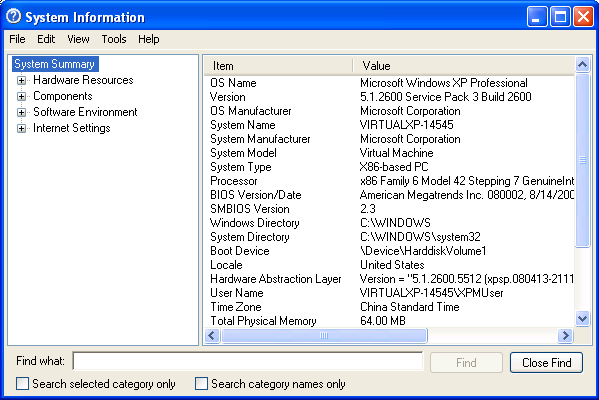Screen dimensions: 599x400
Task: Maximize the System Information window
Action: [x=560, y=17]
